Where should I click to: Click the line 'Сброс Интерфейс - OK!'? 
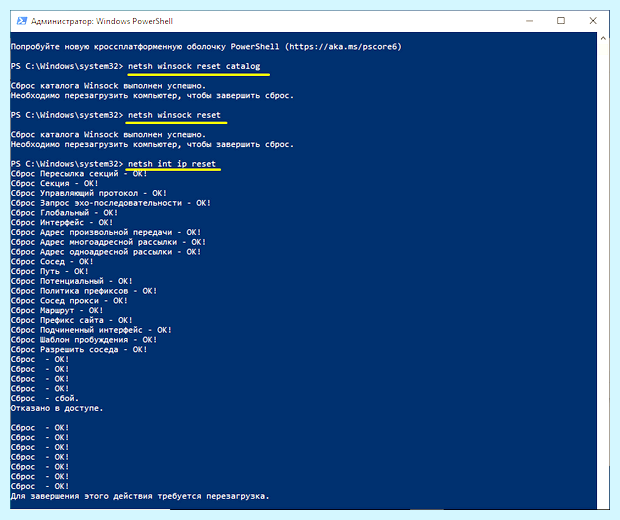pyautogui.click(x=62, y=223)
